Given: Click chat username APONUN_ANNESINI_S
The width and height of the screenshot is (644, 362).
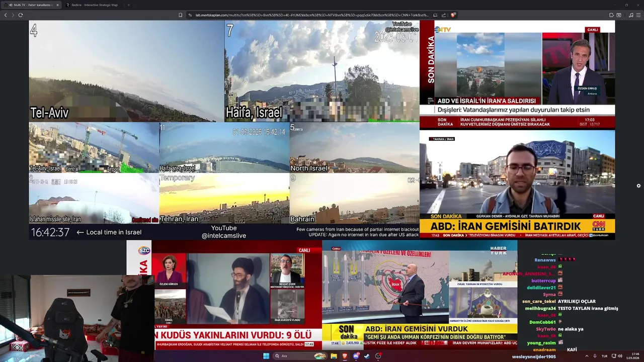Looking at the screenshot, I should point(529,274).
